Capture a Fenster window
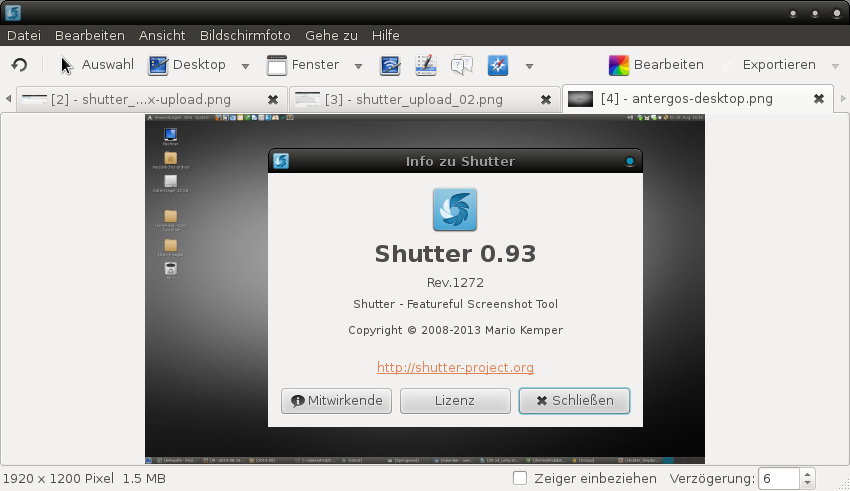The image size is (850, 491). 302,65
